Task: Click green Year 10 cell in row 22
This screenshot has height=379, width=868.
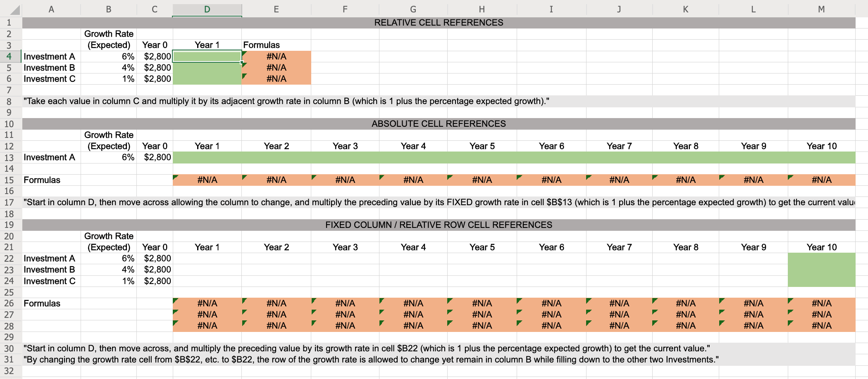Action: (x=821, y=258)
